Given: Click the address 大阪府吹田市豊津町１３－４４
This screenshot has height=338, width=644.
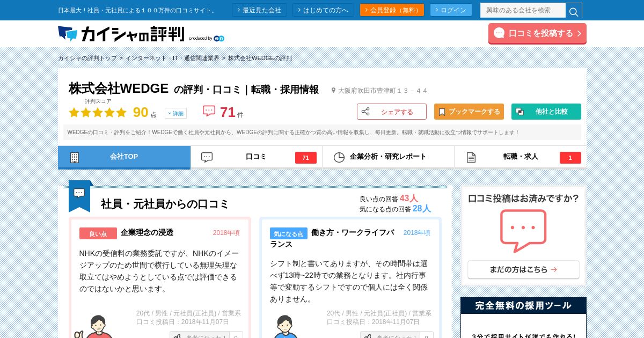Looking at the screenshot, I should point(383,91).
